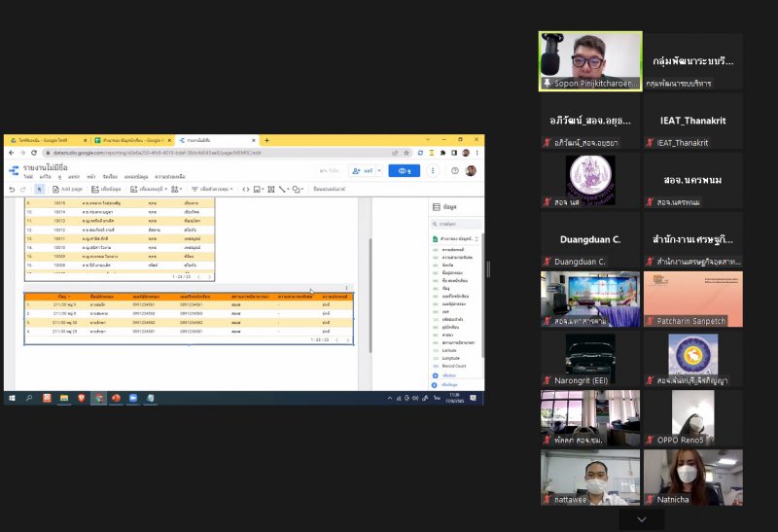The image size is (778, 532).
Task: Show more participants with the down chevron
Action: tap(642, 519)
